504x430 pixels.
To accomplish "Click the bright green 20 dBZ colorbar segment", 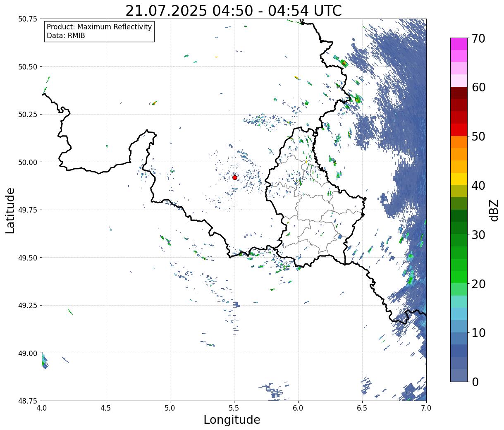I will coord(459,277).
